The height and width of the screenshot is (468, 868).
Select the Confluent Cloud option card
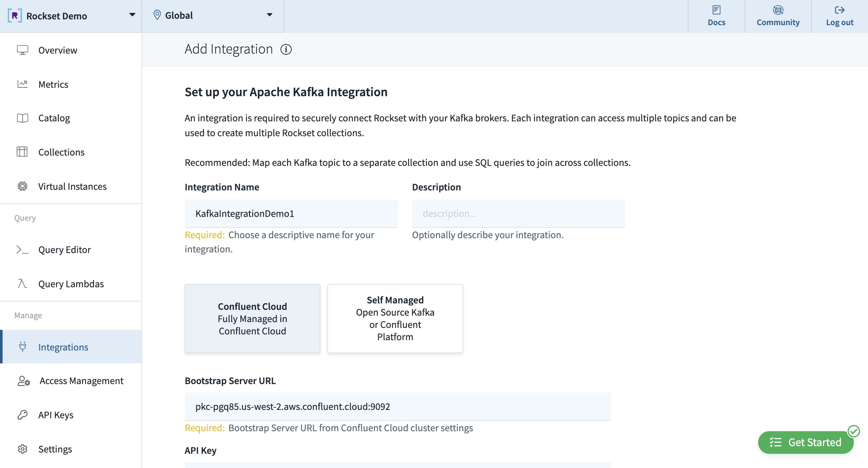pos(252,319)
